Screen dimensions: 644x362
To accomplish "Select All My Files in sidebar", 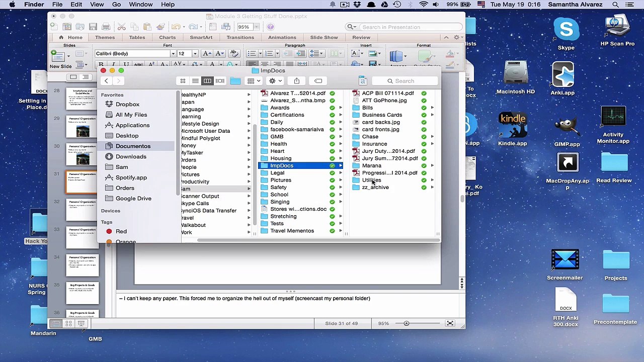I will 131,115.
